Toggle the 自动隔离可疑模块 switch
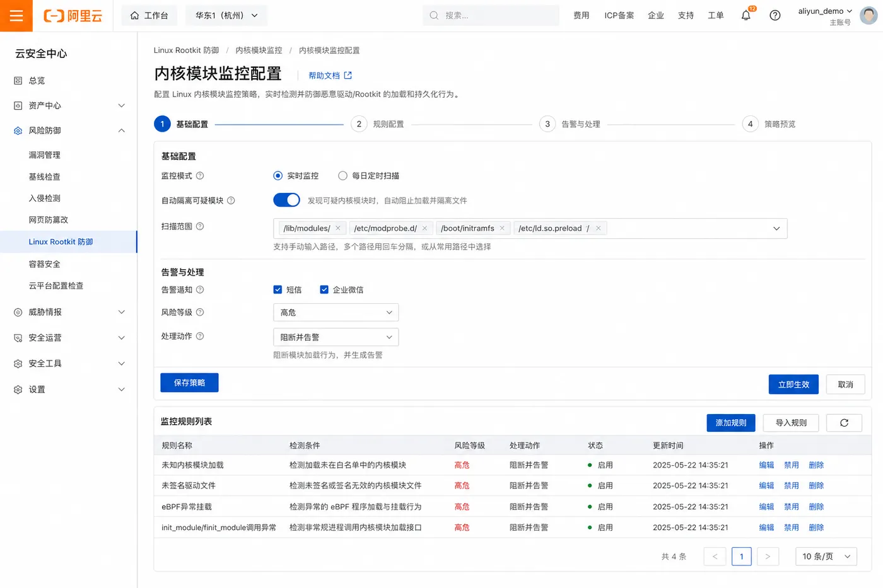This screenshot has height=588, width=883. coord(286,200)
